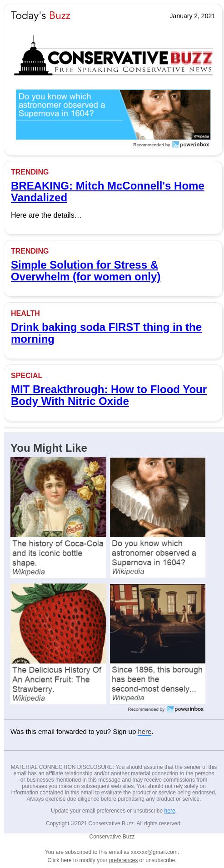
Task: Open the astronomer portrait thumbnail
Action: click(x=158, y=497)
